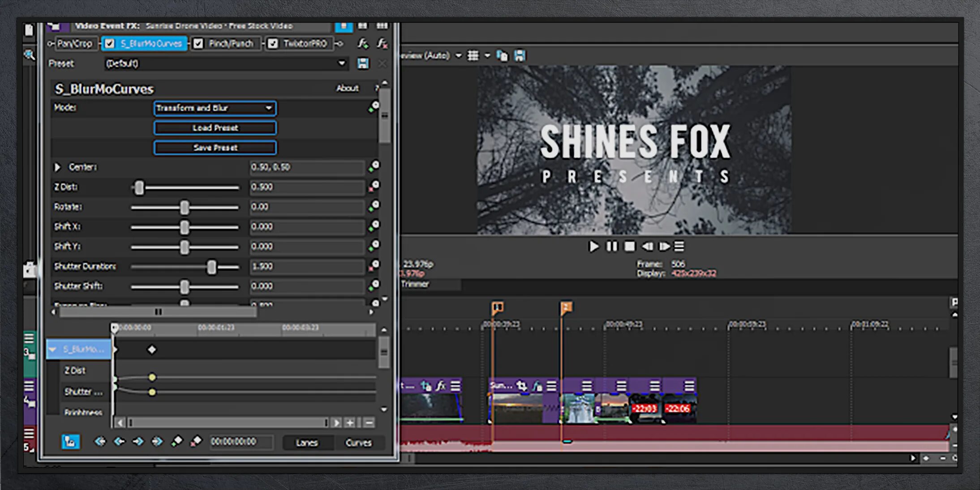
Task: Click the animate keyframe icon for Mode
Action: click(x=374, y=108)
